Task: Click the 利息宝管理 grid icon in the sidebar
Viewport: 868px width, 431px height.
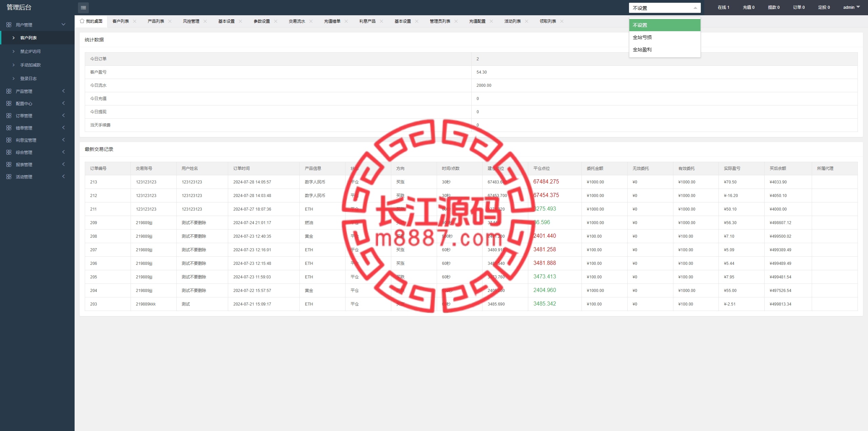Action: [9, 140]
